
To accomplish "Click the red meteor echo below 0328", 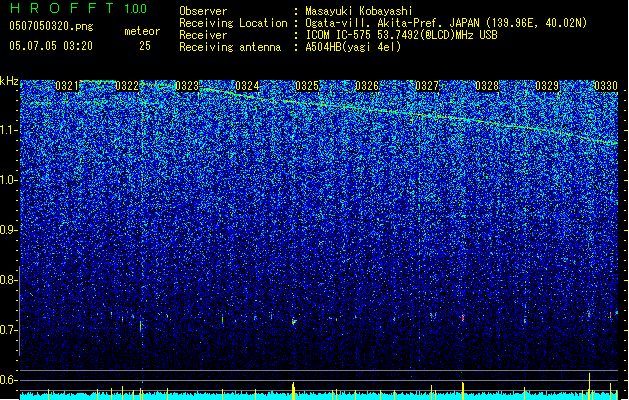I will pos(463,318).
